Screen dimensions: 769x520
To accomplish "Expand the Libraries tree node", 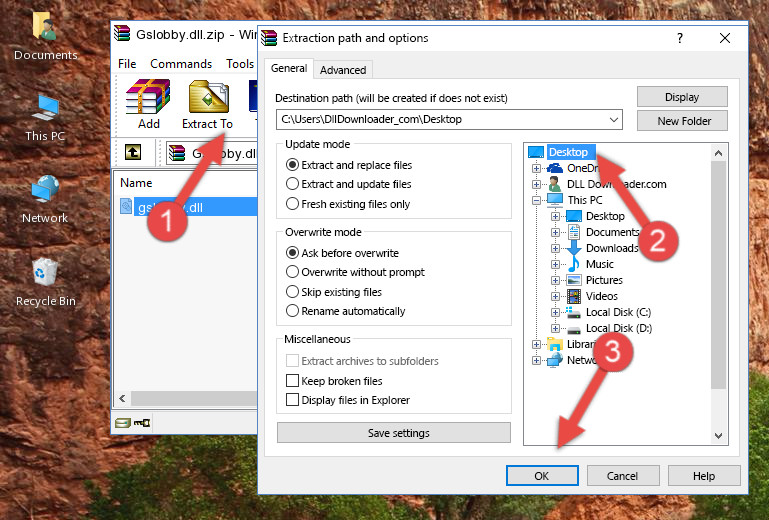I will (537, 344).
